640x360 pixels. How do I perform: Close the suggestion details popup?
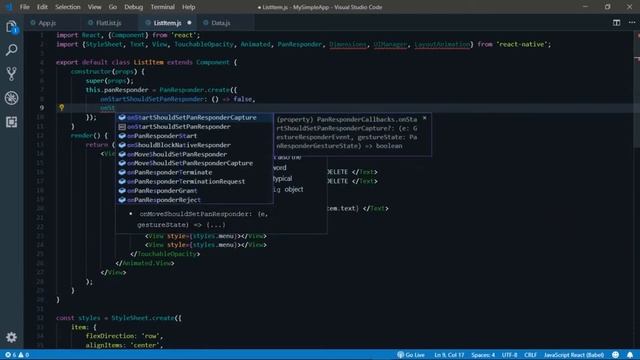pyautogui.click(x=424, y=118)
